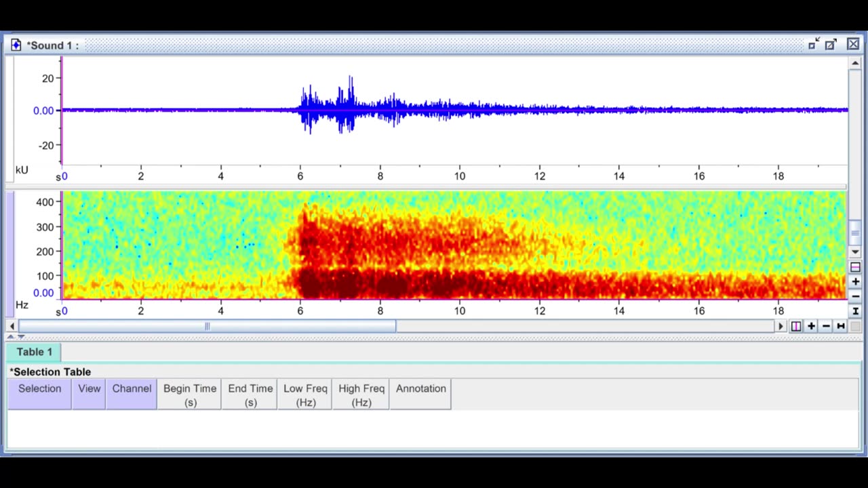
Task: Click the Annotation column header
Action: tap(421, 394)
